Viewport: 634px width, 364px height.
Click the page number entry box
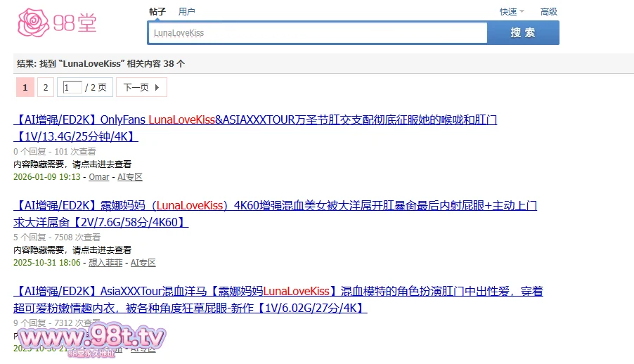click(x=72, y=88)
